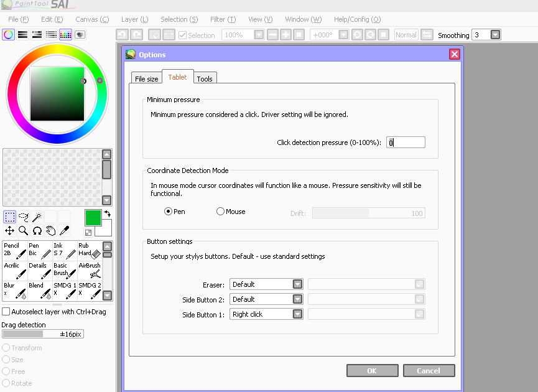Open the Eraser button dropdown

(297, 284)
